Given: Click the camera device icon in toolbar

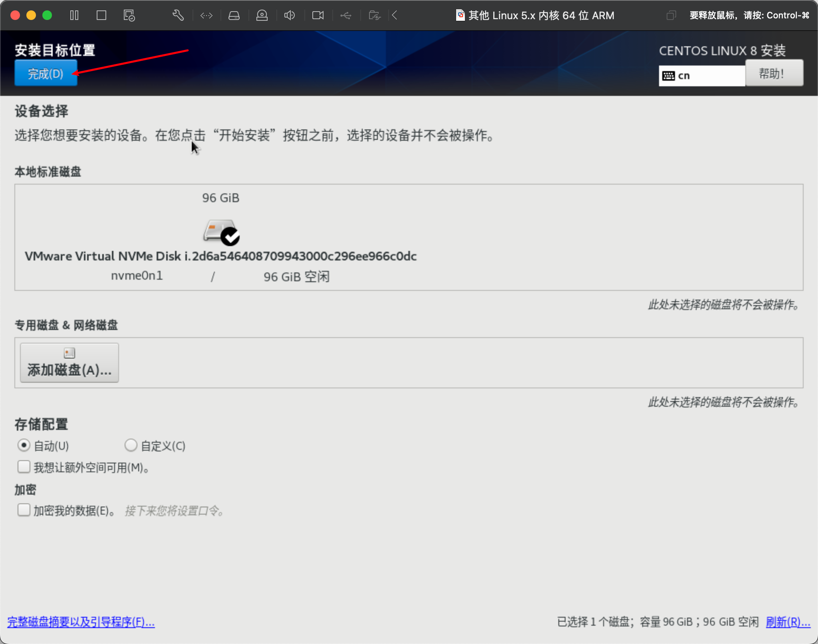Looking at the screenshot, I should pyautogui.click(x=318, y=16).
